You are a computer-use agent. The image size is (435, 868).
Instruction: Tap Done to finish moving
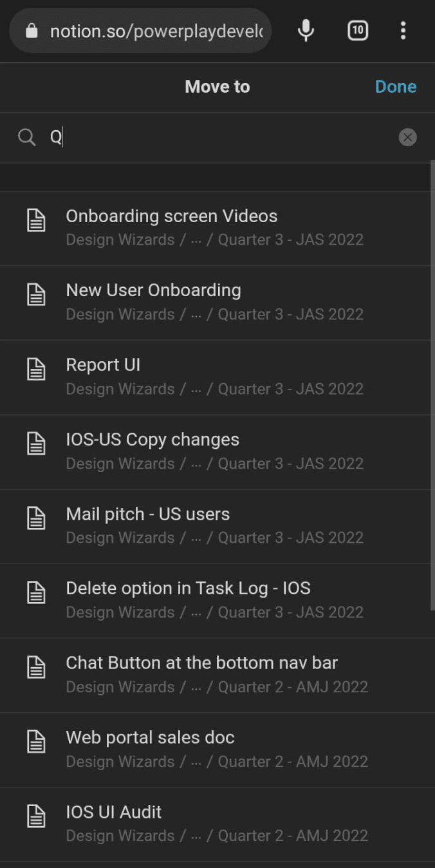coord(396,87)
